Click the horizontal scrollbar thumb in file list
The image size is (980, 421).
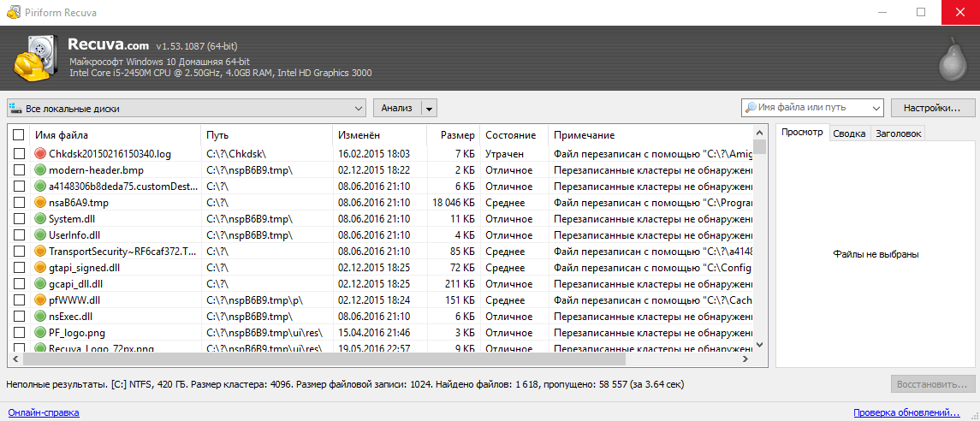324,359
